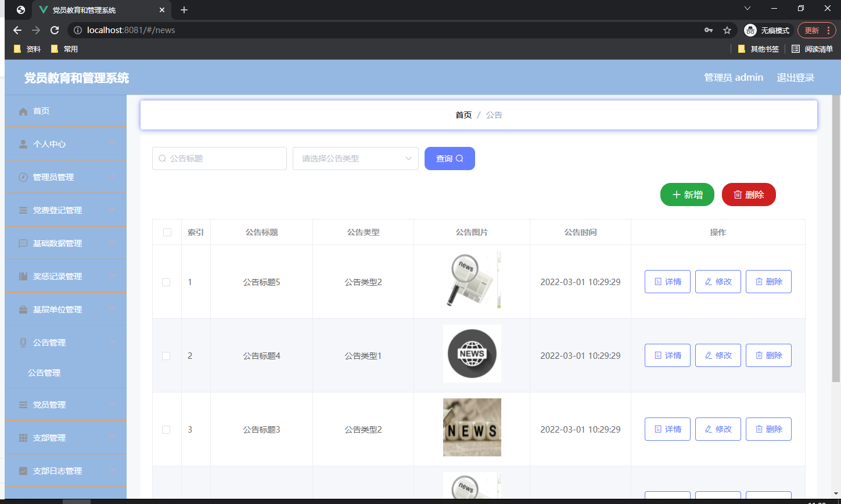Click the microphone icon beside 公告管理
Image resolution: width=841 pixels, height=504 pixels.
coord(23,343)
